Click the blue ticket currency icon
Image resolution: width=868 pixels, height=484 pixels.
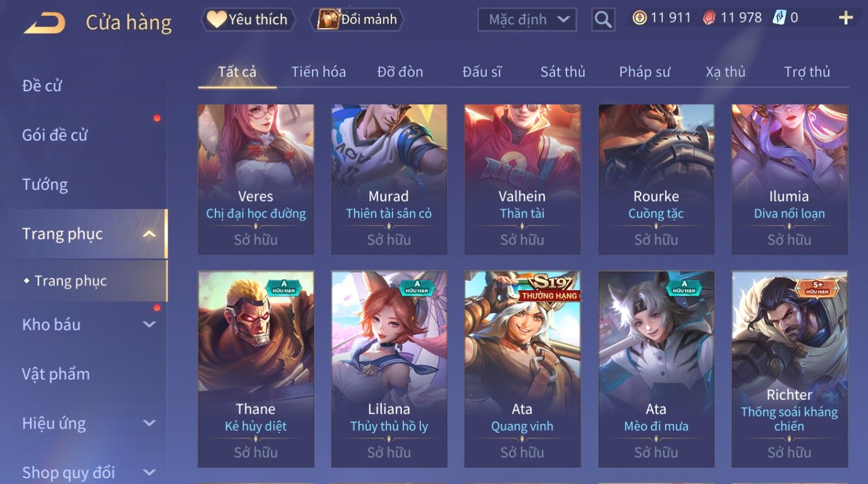[x=779, y=18]
